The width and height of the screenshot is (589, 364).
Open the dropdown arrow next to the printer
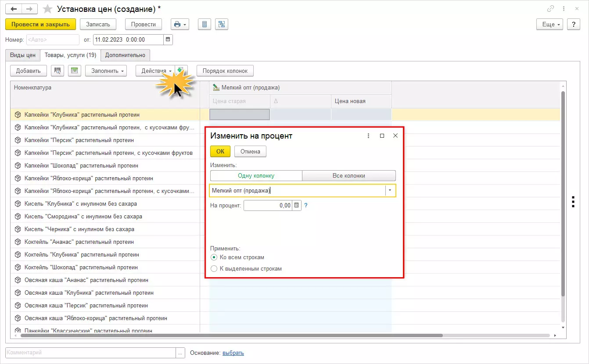click(x=186, y=25)
